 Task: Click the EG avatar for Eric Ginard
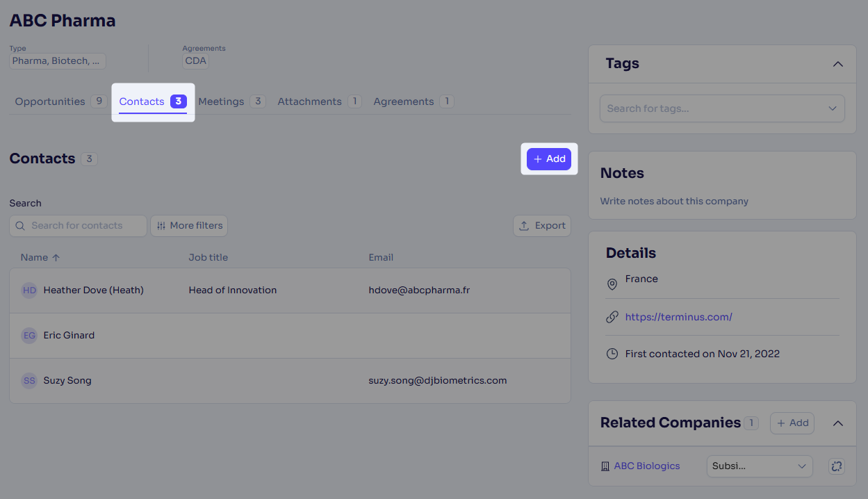29,336
